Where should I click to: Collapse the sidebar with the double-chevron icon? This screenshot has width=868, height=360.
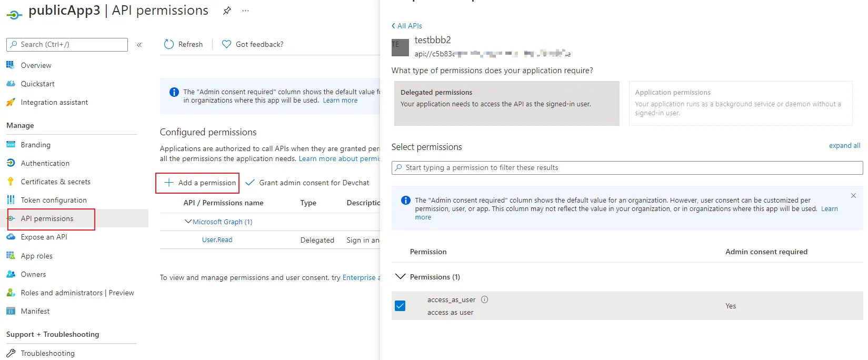coord(139,45)
